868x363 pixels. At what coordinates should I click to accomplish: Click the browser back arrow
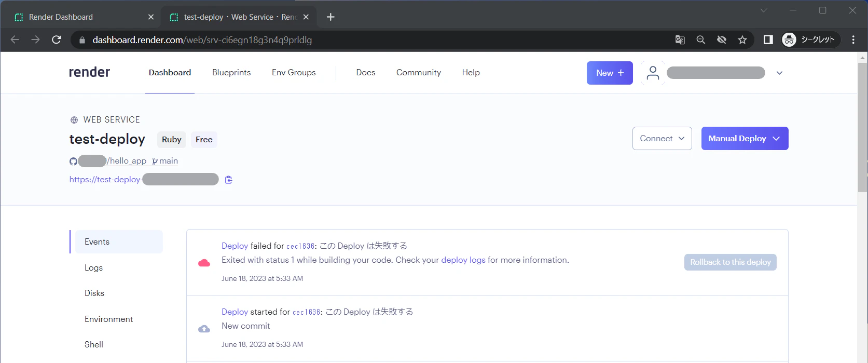coord(15,39)
